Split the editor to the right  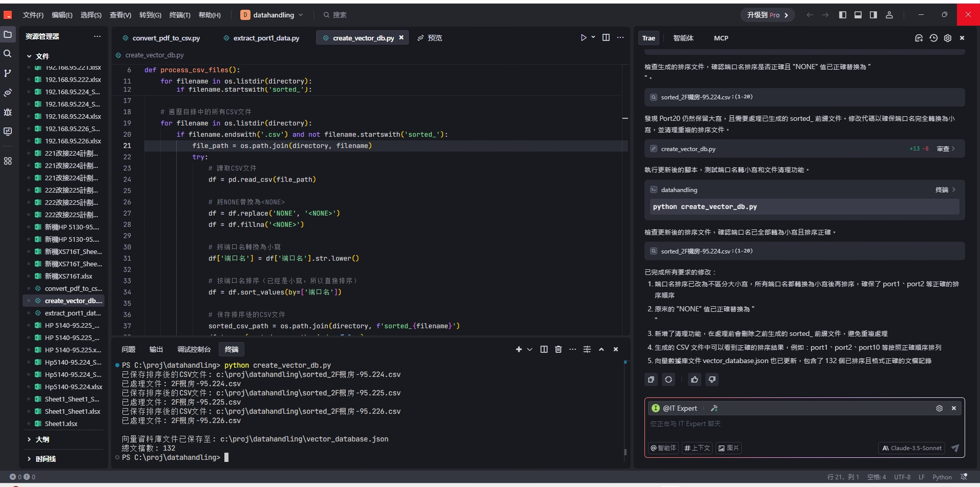[606, 37]
